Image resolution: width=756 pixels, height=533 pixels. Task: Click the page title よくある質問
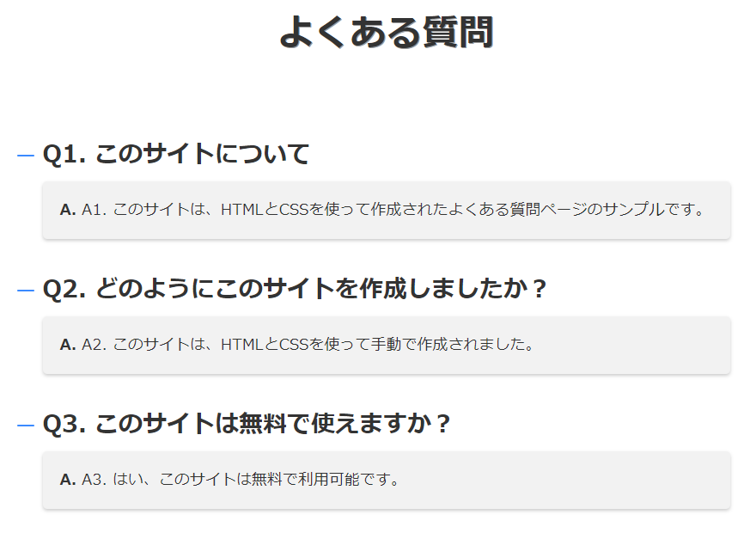387,32
